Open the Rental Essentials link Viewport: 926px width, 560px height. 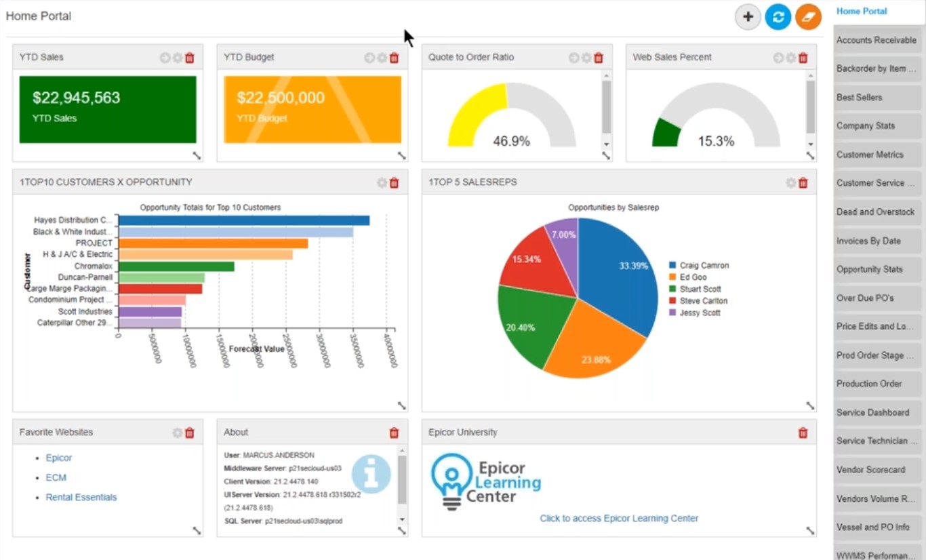[x=81, y=498]
